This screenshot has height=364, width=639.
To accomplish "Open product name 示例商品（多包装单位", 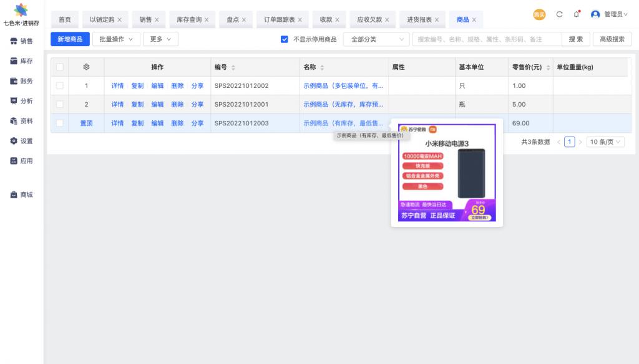I will coord(343,86).
